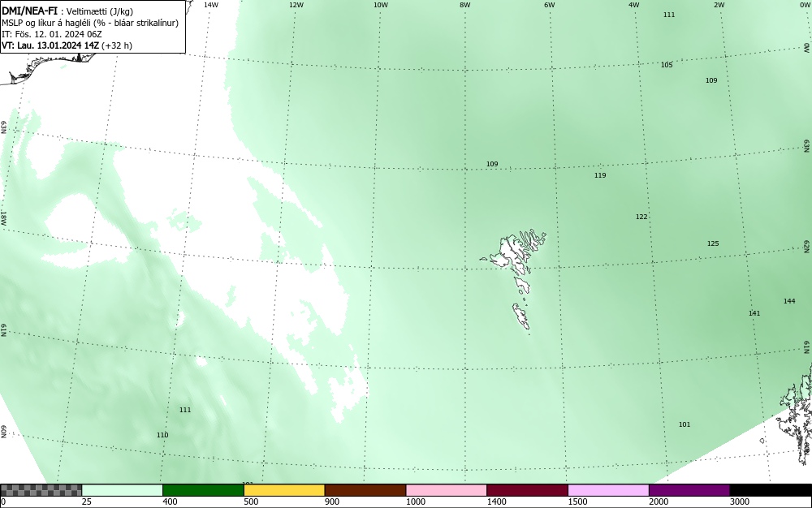Viewport: 812px width, 508px height.
Task: Select the black legend swatch above 3000
Action: point(771,490)
